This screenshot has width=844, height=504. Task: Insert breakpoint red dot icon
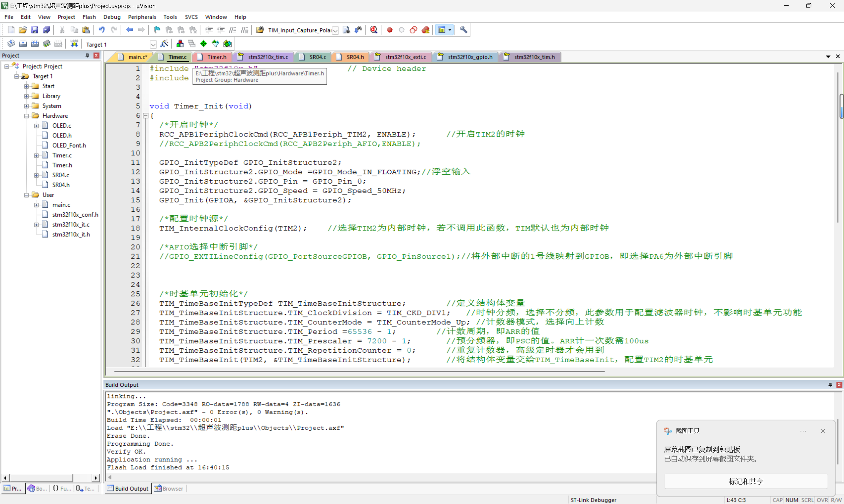[390, 30]
